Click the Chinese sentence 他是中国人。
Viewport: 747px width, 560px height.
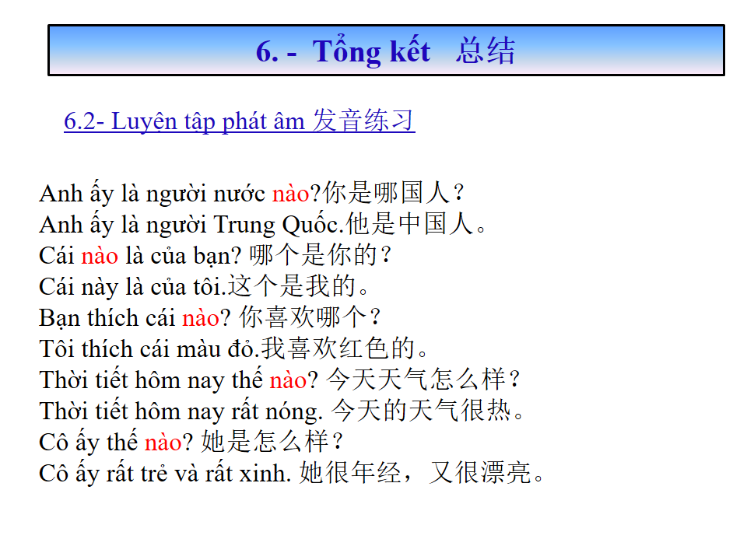417,225
